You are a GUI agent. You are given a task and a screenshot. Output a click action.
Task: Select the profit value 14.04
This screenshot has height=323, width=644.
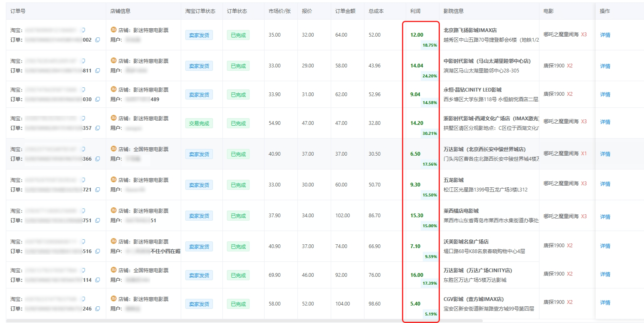[x=417, y=66]
